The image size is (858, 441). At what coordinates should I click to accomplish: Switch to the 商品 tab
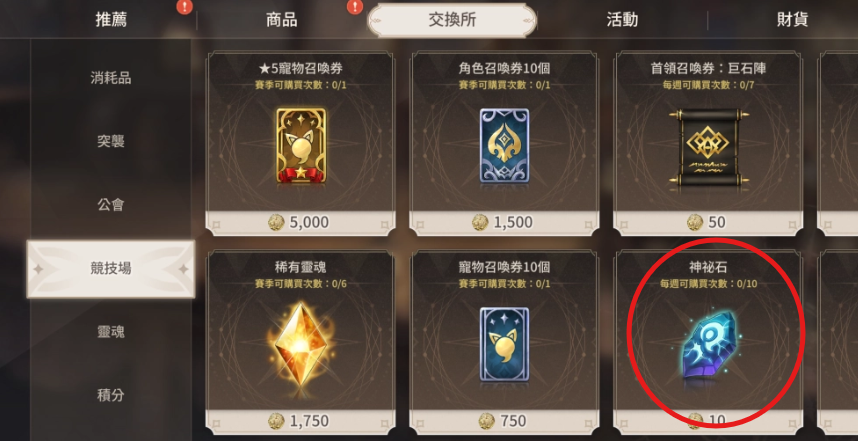pos(282,20)
